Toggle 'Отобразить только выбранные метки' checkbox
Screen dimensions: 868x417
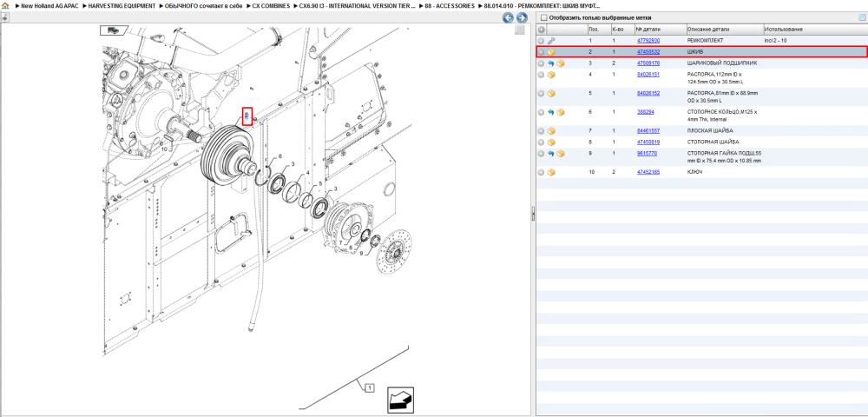543,17
